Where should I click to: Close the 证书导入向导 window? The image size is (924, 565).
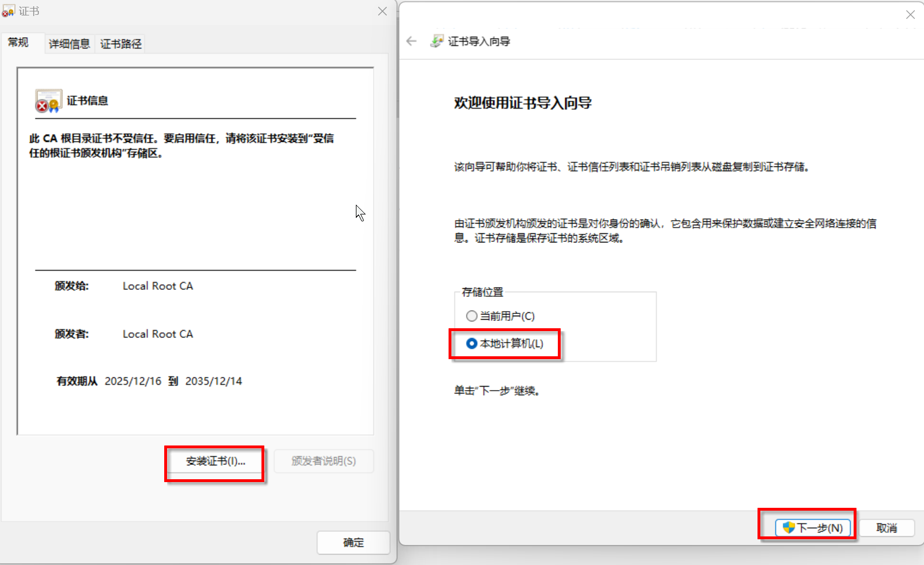(910, 14)
